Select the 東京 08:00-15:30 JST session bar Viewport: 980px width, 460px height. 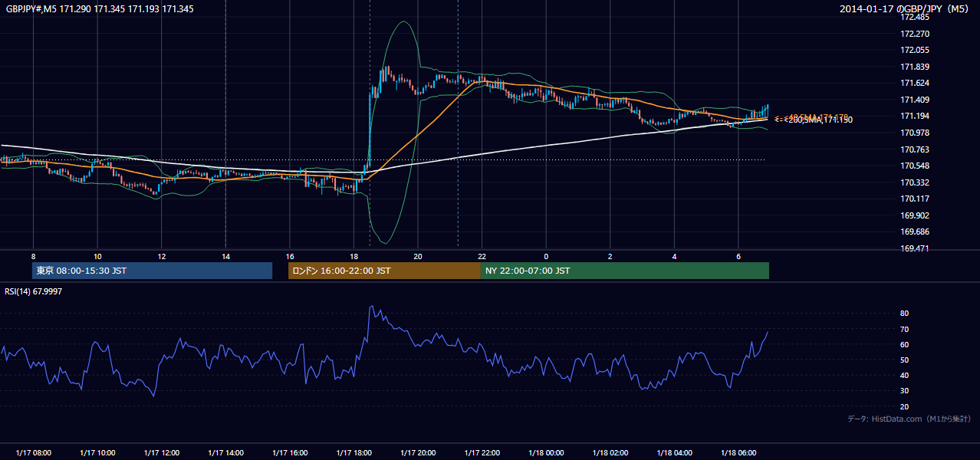(153, 271)
